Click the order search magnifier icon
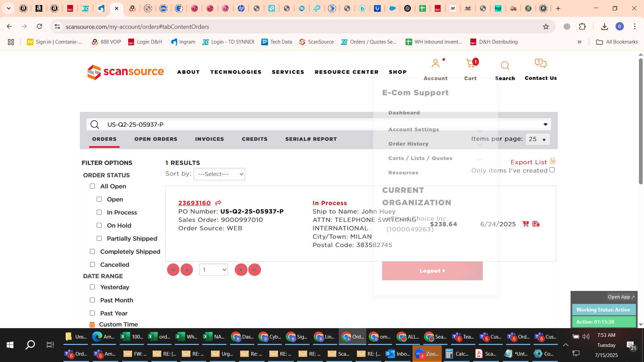Image resolution: width=644 pixels, height=362 pixels. pyautogui.click(x=95, y=125)
